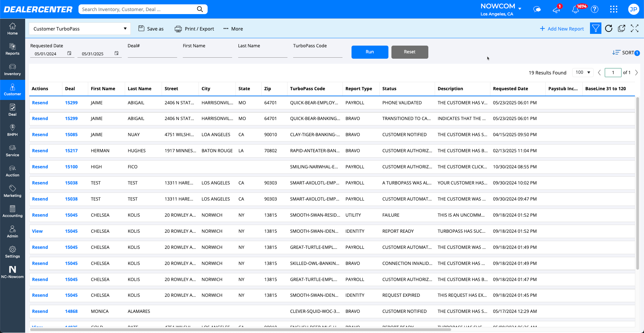Image resolution: width=644 pixels, height=333 pixels.
Task: Select the FAILURE status cell
Action: 391,215
